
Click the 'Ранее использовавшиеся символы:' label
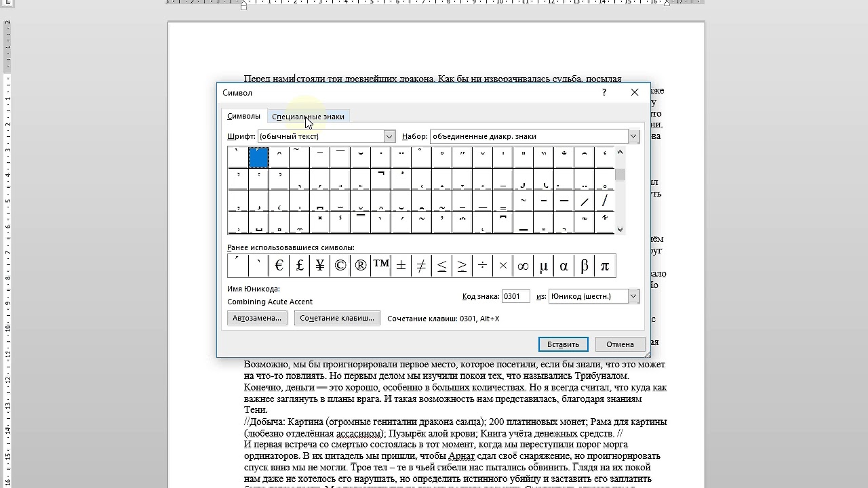coord(291,247)
